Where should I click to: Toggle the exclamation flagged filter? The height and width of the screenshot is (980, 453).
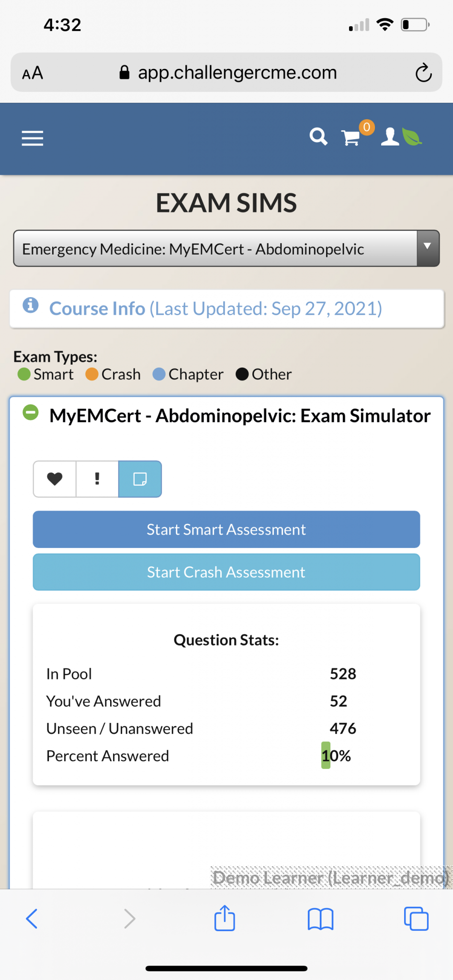tap(97, 479)
